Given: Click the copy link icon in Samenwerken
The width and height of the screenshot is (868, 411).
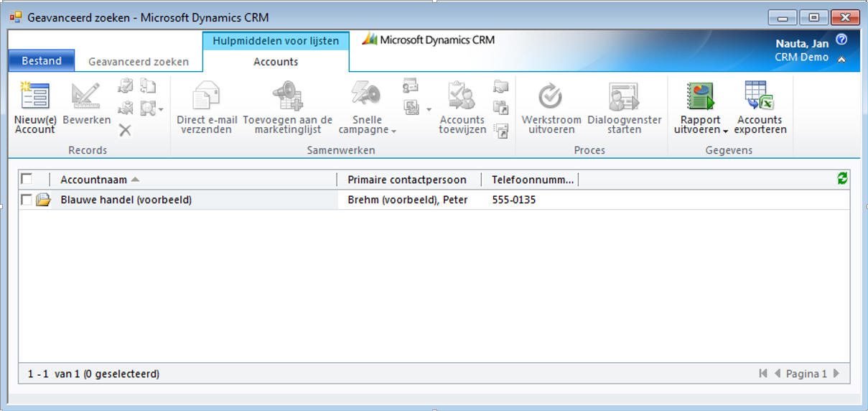Looking at the screenshot, I should tap(501, 108).
